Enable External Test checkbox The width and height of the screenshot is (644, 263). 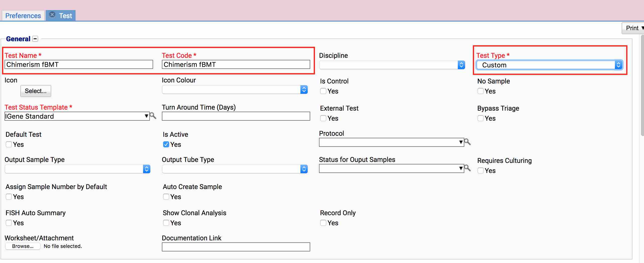[323, 118]
